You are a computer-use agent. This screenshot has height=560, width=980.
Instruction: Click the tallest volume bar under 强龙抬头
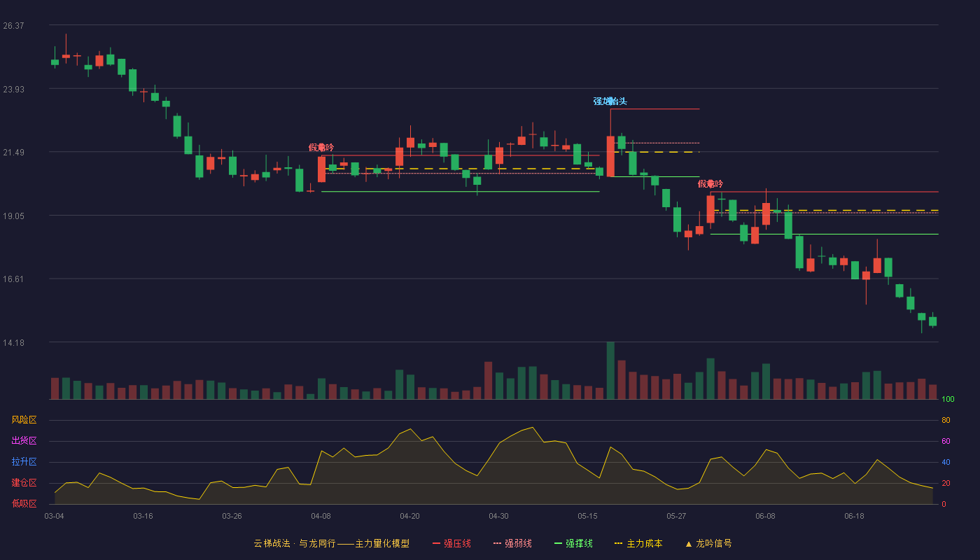click(610, 370)
